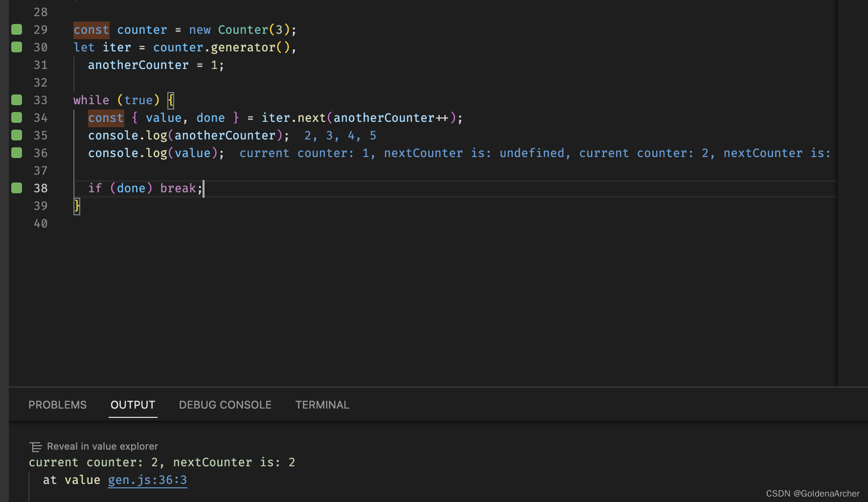
Task: Click green coverage marker on line 29
Action: [x=17, y=29]
